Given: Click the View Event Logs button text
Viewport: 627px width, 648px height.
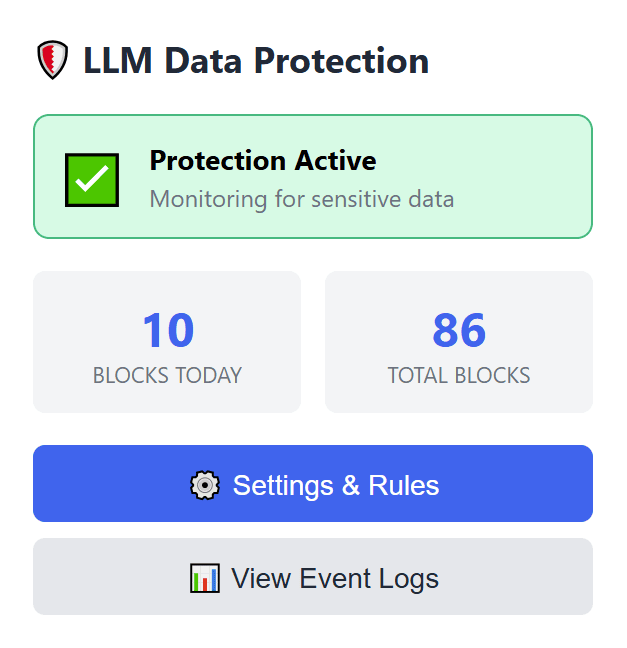Looking at the screenshot, I should click(335, 578).
